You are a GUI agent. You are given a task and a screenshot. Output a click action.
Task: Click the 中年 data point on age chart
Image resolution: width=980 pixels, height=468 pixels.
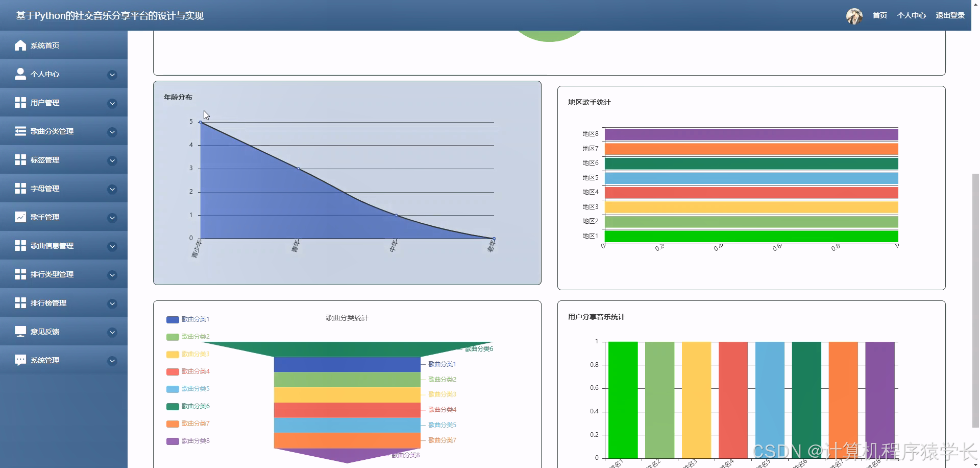coord(396,215)
